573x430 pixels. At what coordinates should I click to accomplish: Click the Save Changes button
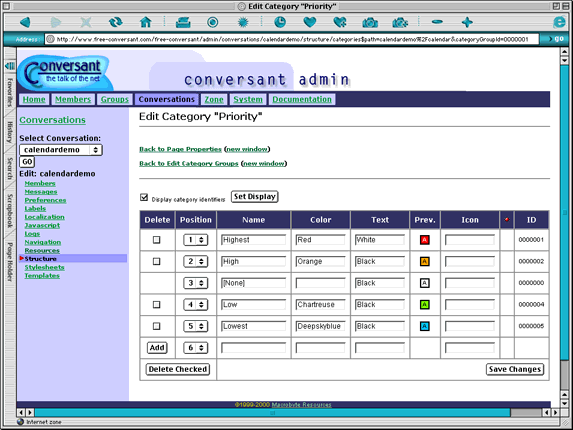point(515,369)
